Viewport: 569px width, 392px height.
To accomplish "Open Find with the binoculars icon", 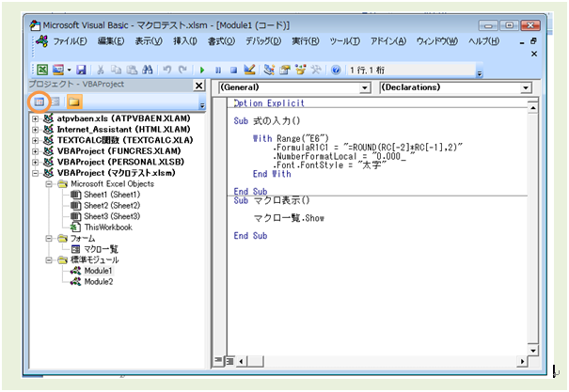I will coord(148,70).
